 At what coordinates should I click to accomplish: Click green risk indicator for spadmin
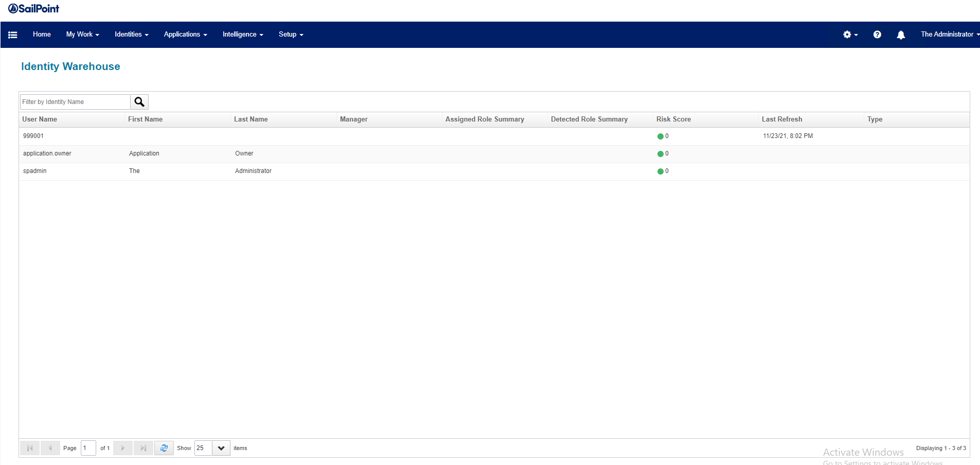(660, 171)
